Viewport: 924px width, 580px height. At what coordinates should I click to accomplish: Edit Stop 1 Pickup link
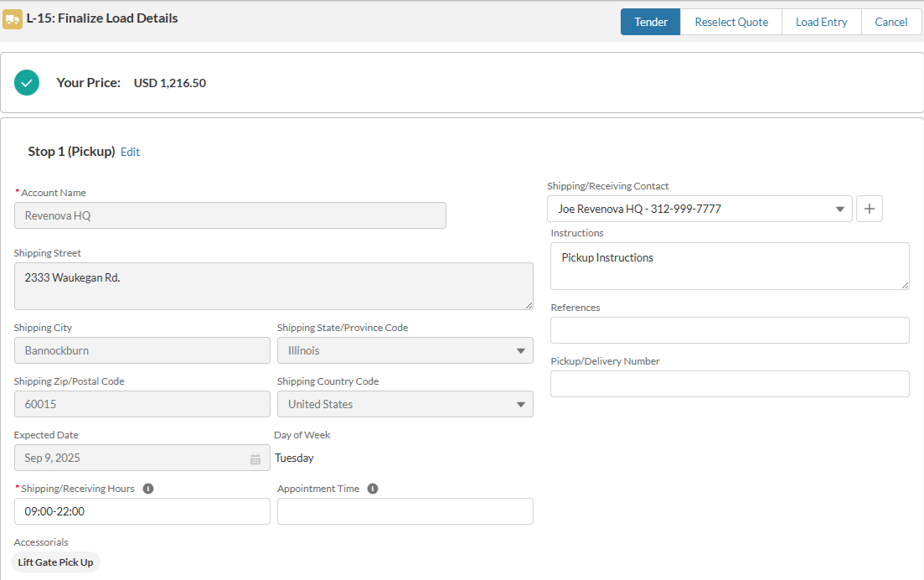click(130, 152)
